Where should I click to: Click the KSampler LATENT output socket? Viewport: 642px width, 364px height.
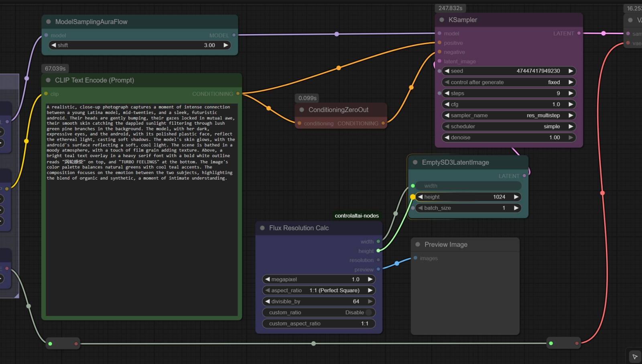[x=579, y=33]
